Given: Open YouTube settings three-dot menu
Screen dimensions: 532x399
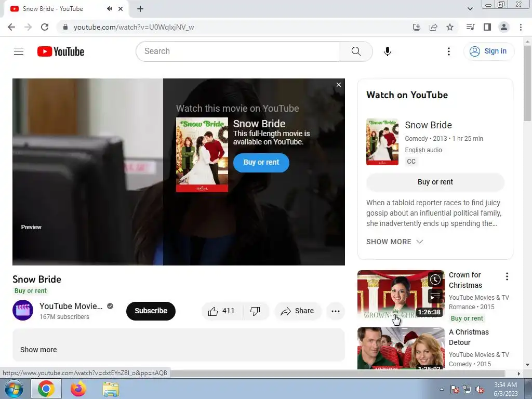Looking at the screenshot, I should pos(448,51).
